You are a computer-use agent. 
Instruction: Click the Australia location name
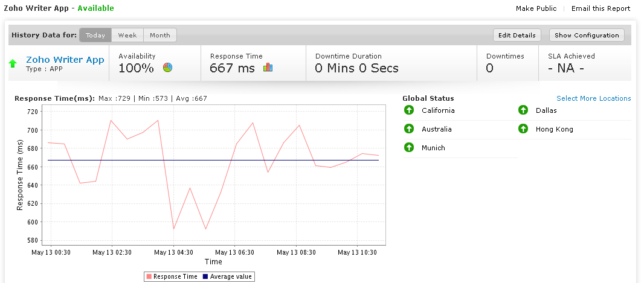coord(437,129)
